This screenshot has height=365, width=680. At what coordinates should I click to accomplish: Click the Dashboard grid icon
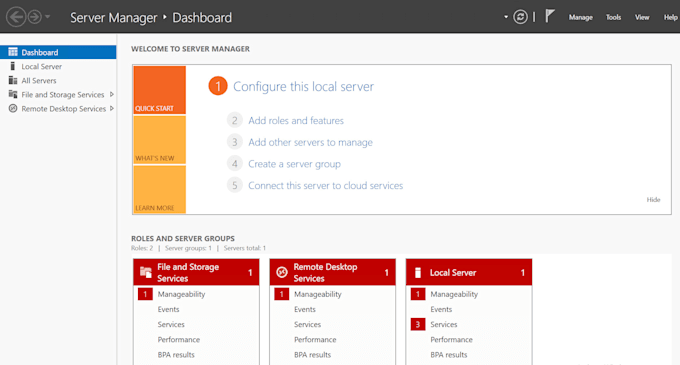pos(13,52)
